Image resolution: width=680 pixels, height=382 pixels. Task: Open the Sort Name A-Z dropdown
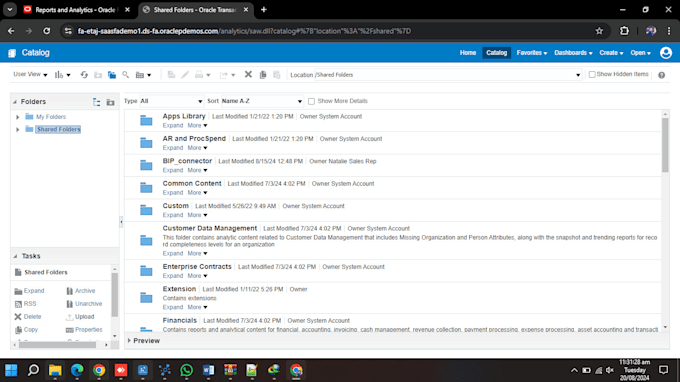click(x=262, y=101)
